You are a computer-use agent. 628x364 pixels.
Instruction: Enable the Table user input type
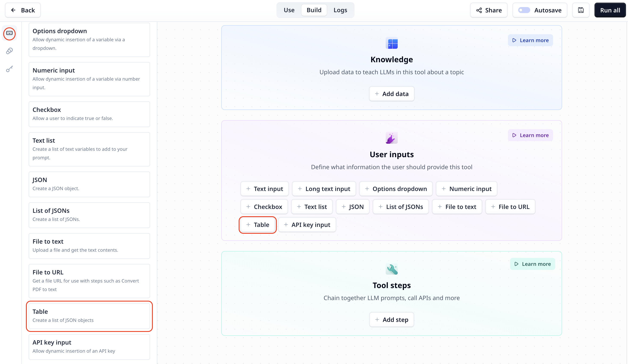point(257,225)
